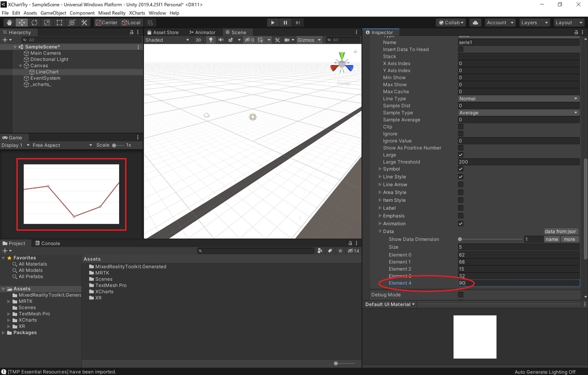Open the GameObject menu
The height and width of the screenshot is (375, 588).
point(53,13)
